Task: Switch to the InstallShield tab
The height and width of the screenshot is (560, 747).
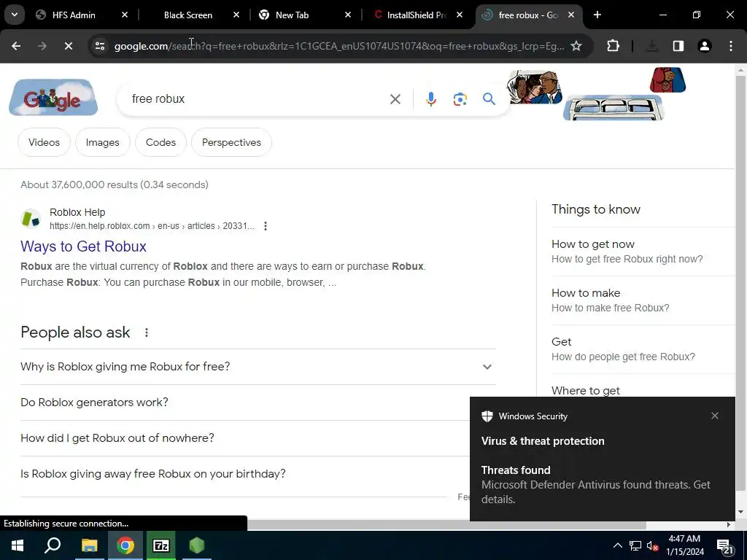Action: click(416, 15)
